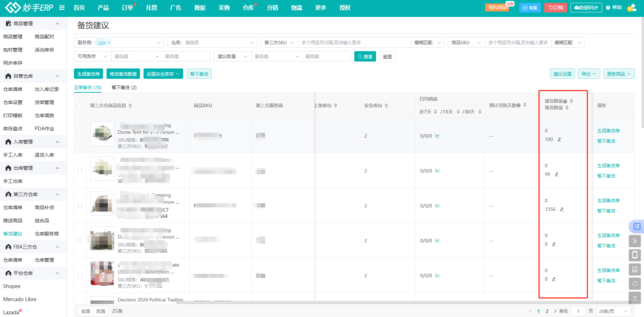Expand the 导出 export dropdown
Image resolution: width=644 pixels, height=317 pixels.
point(589,74)
